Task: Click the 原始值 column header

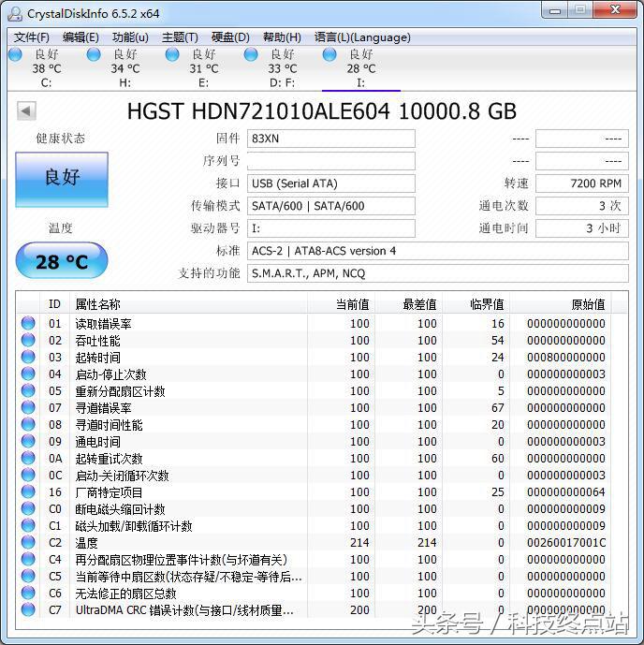Action: 560,304
